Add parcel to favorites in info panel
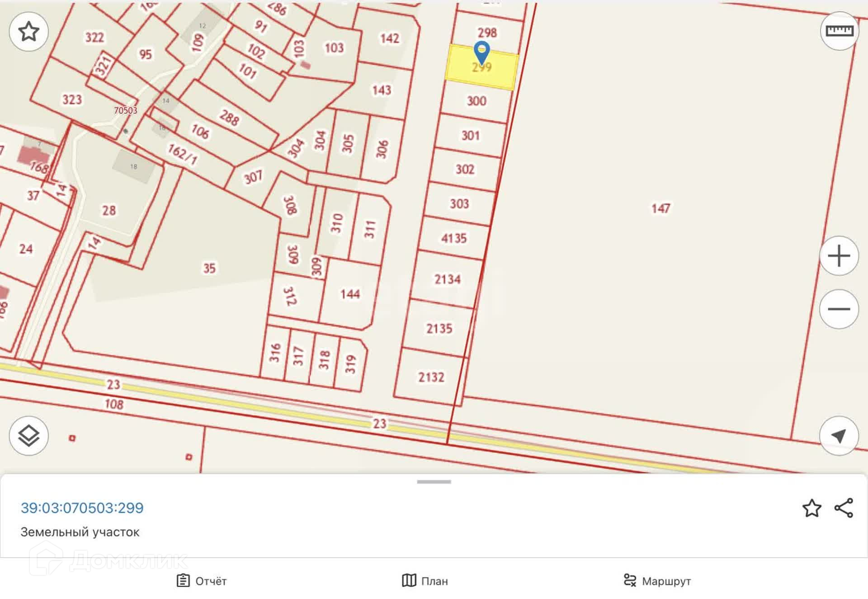 (x=811, y=509)
